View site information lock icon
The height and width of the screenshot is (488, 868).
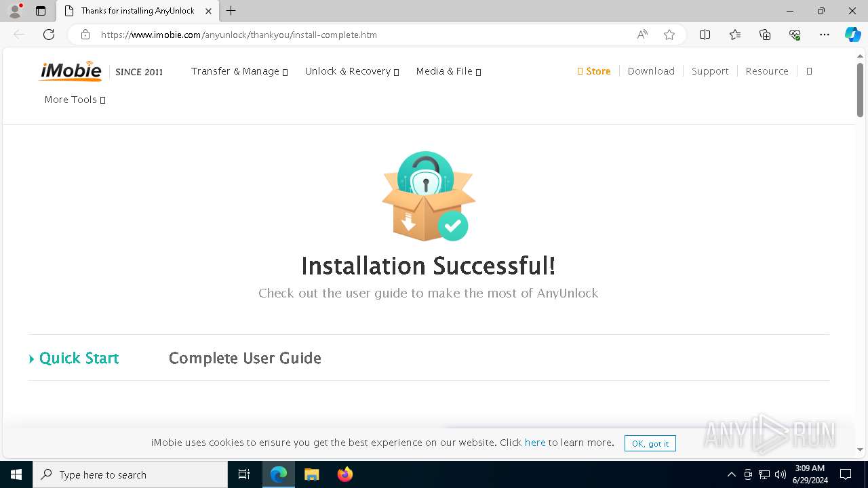(x=85, y=35)
